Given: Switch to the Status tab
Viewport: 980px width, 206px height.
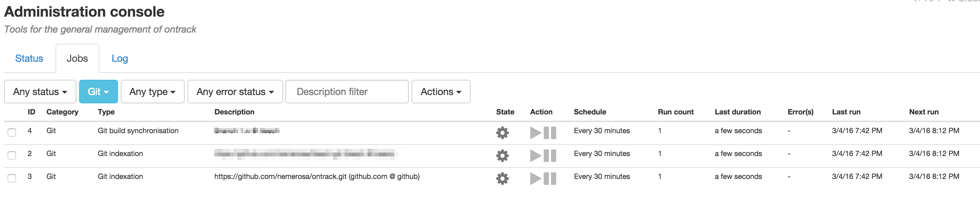Looking at the screenshot, I should click(x=29, y=59).
